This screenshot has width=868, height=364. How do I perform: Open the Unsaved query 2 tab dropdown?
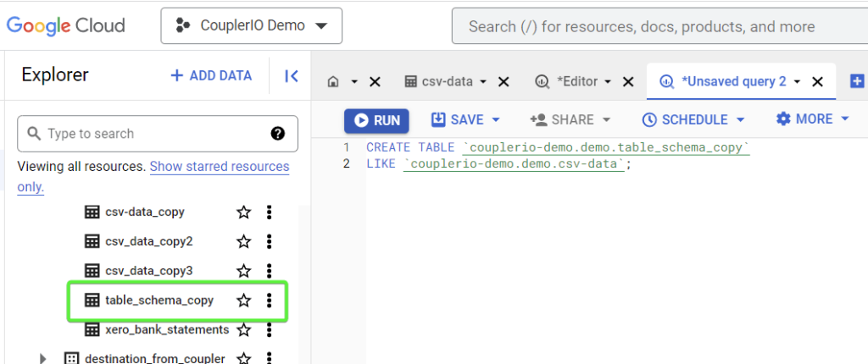coord(797,82)
